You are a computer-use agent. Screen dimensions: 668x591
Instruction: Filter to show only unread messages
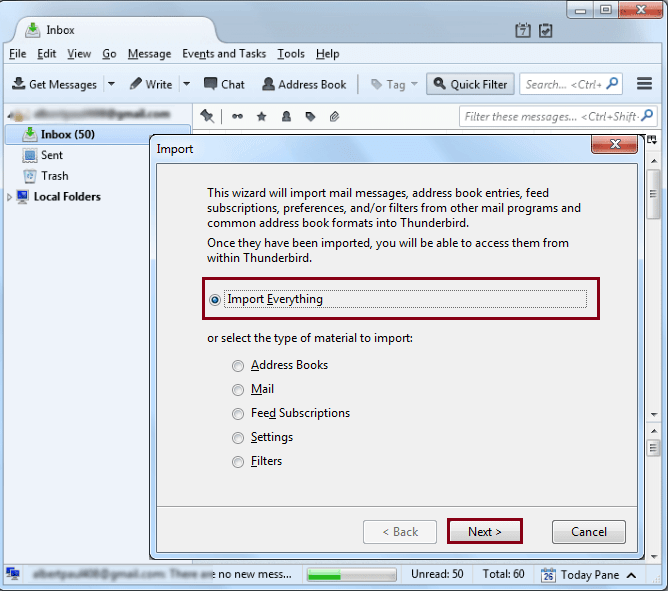pos(237,116)
